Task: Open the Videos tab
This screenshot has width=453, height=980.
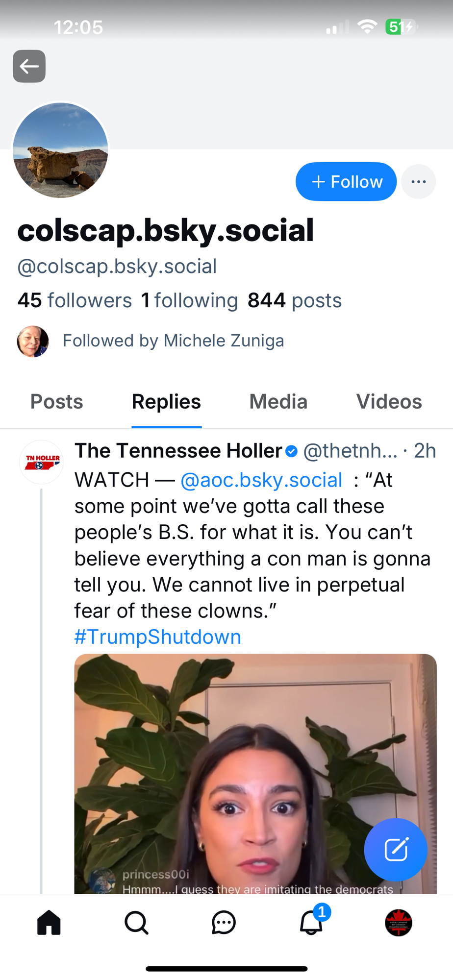Action: tap(389, 402)
